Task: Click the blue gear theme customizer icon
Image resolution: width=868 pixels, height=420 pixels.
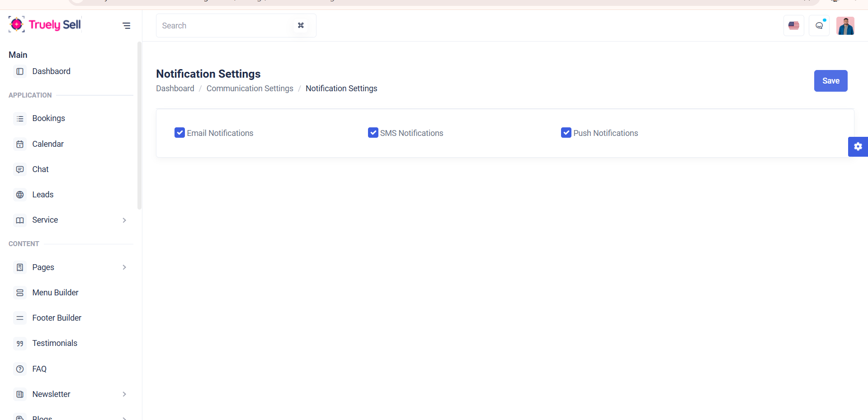Action: (x=858, y=147)
